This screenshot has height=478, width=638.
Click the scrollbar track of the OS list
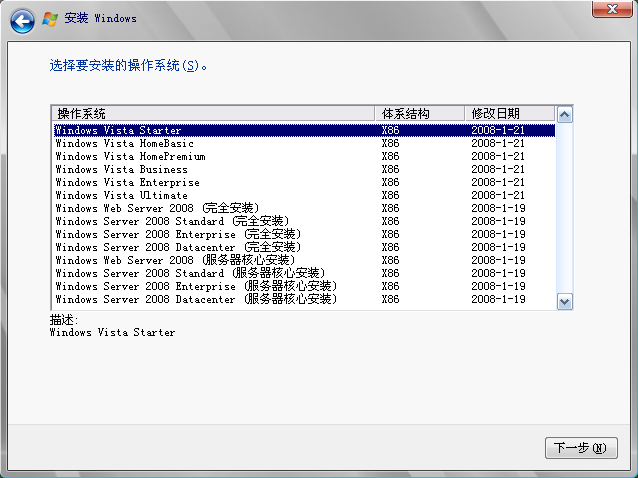564,208
